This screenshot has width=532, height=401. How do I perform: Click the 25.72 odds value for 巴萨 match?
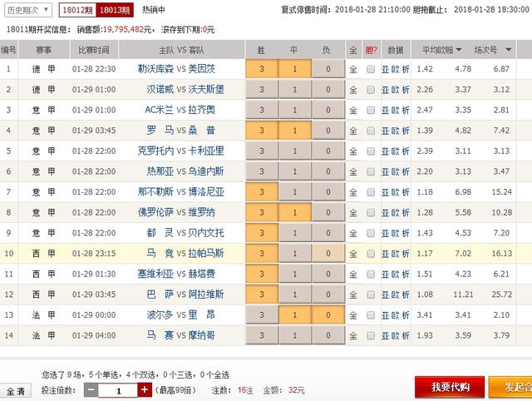pyautogui.click(x=502, y=295)
